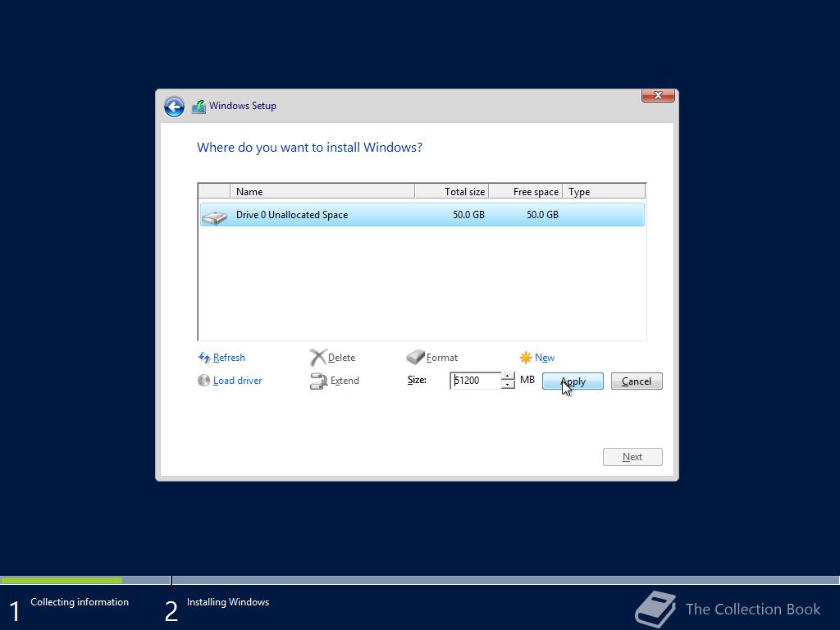The height and width of the screenshot is (630, 840).
Task: Click the Format option text
Action: 442,358
